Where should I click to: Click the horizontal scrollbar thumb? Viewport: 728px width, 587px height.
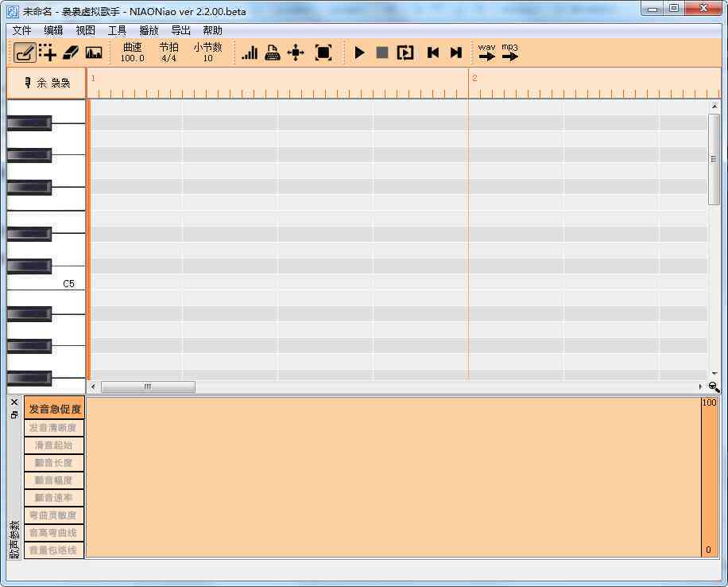click(x=148, y=387)
